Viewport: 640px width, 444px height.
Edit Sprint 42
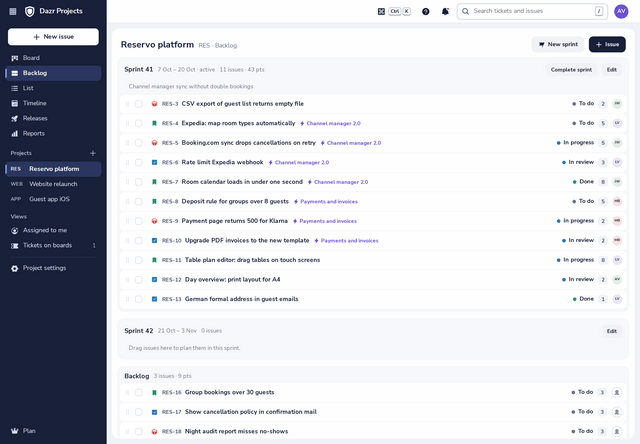(611, 331)
